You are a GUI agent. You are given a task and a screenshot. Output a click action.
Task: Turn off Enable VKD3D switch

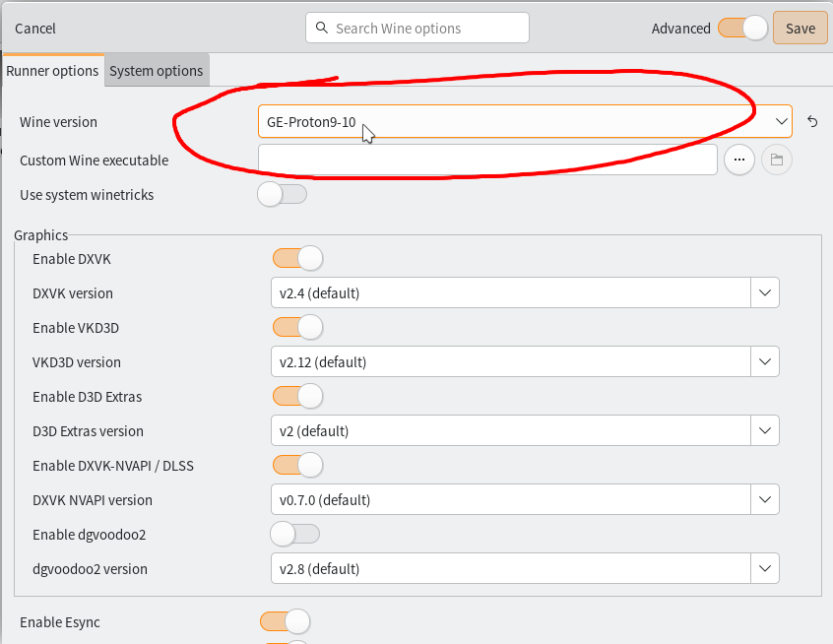point(297,328)
